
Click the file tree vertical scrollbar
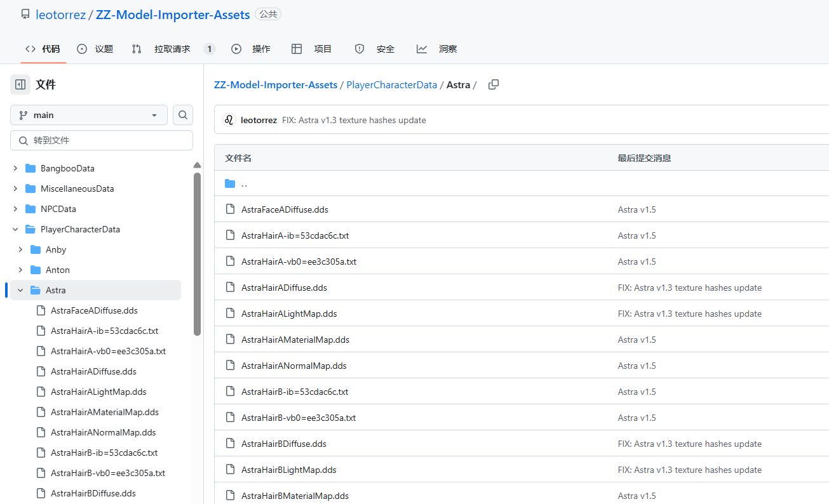[197, 254]
